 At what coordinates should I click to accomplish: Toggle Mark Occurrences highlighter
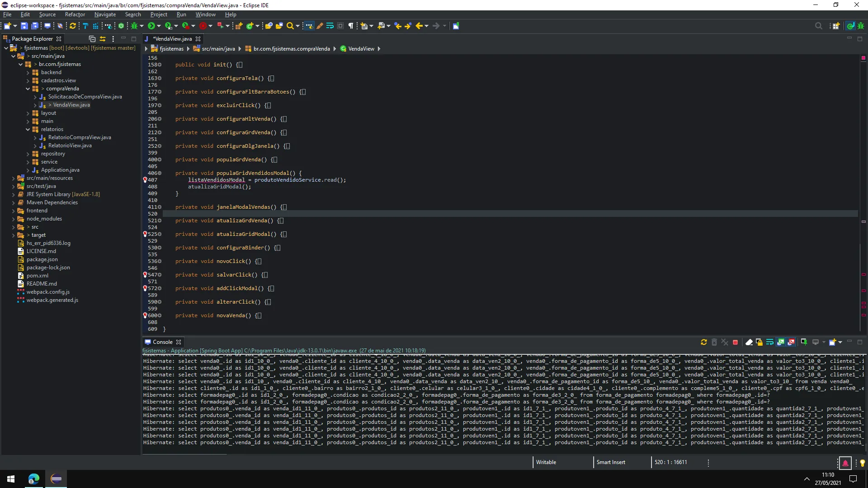click(x=320, y=26)
